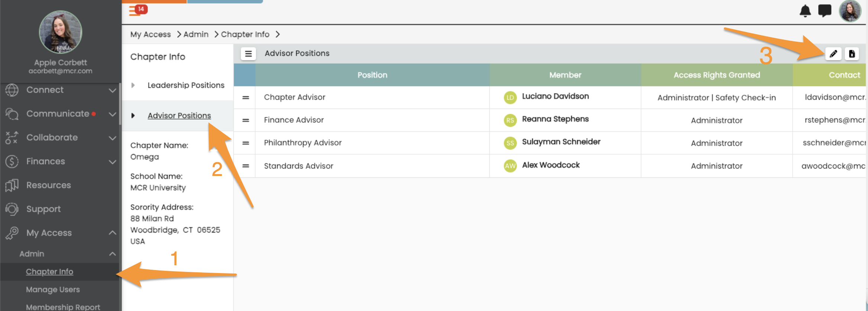Open user avatar in top bar
The height and width of the screenshot is (311, 868).
tap(850, 11)
